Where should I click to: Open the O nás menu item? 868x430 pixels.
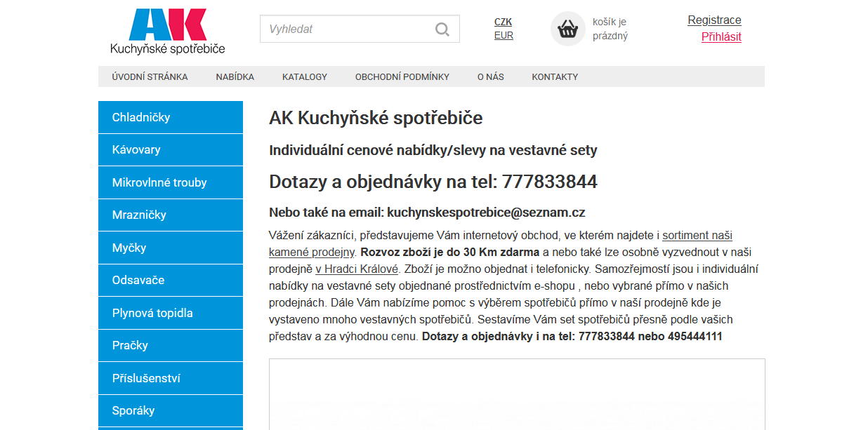tap(491, 76)
